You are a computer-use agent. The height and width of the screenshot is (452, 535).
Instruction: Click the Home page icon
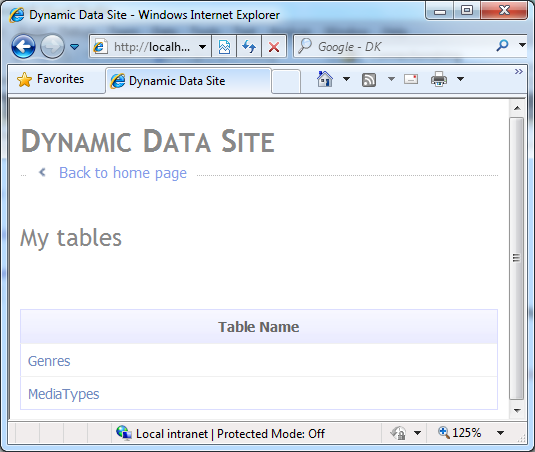324,79
